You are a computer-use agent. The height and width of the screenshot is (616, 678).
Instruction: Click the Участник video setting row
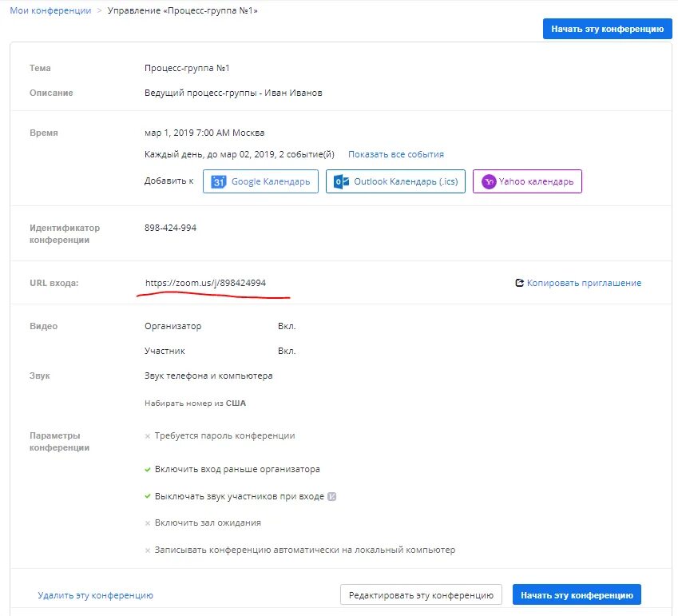point(220,351)
